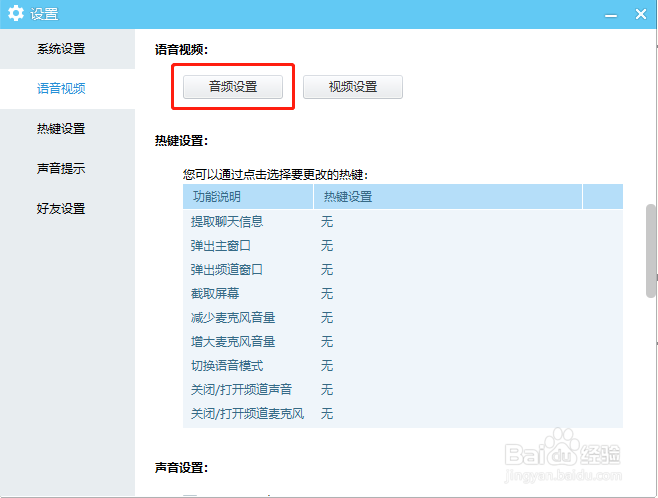
Task: Open 视频设置
Action: point(353,87)
